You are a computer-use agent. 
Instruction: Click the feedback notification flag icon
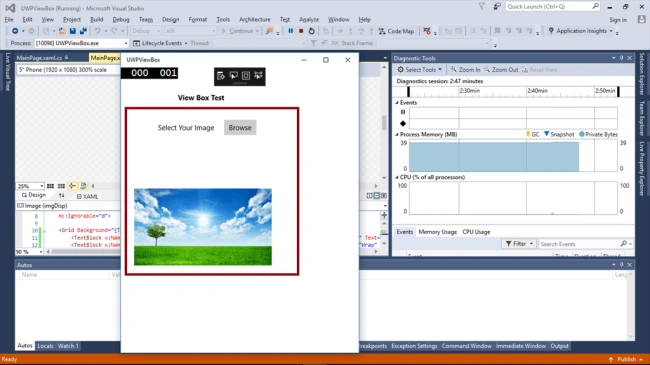click(481, 7)
